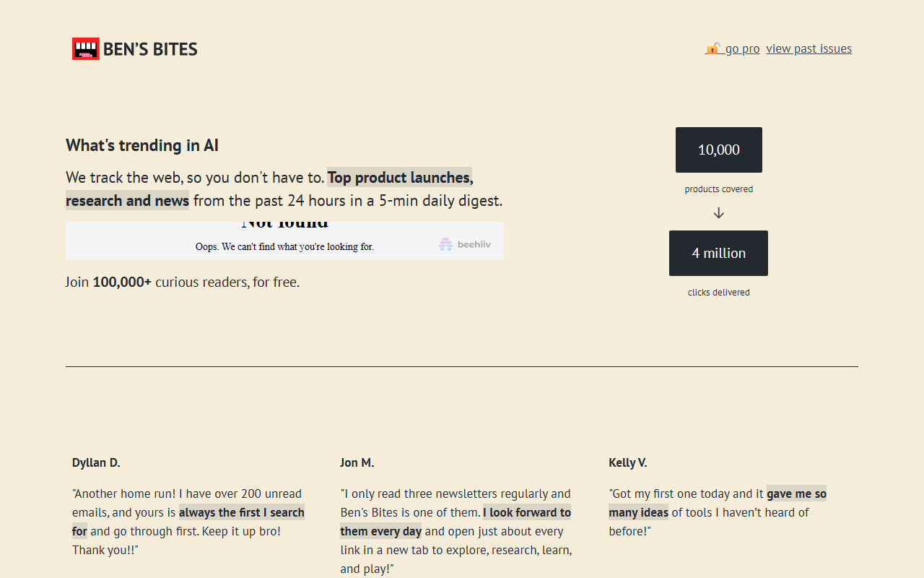
Task: Click the beehiiv logo in the embed
Action: point(465,244)
